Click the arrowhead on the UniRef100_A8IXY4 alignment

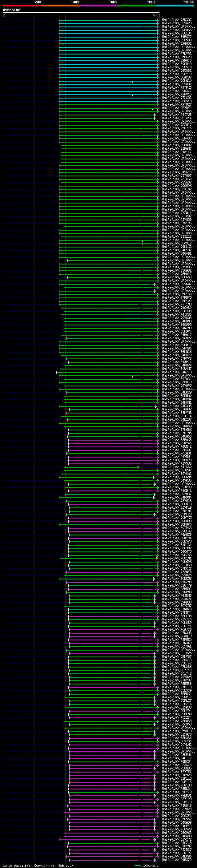(x=155, y=118)
